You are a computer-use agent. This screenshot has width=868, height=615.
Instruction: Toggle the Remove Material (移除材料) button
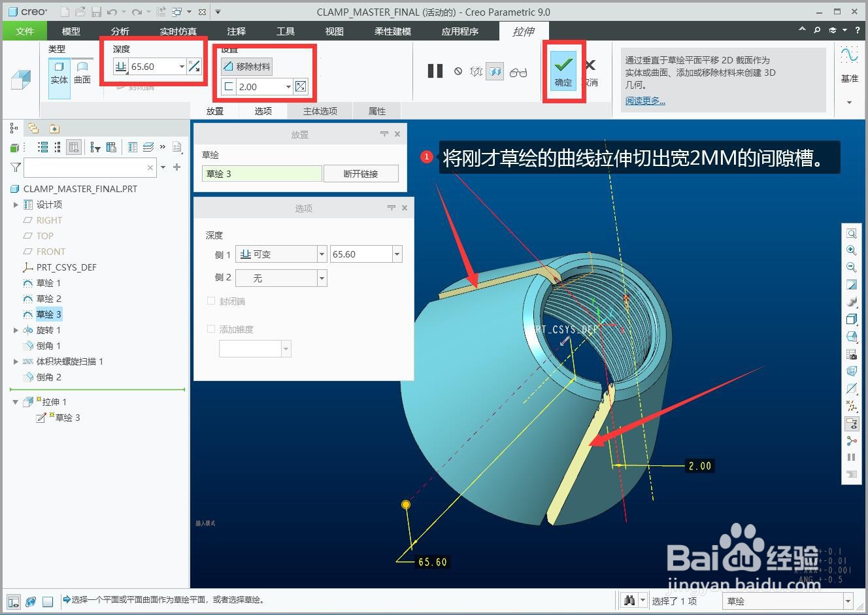click(x=246, y=67)
